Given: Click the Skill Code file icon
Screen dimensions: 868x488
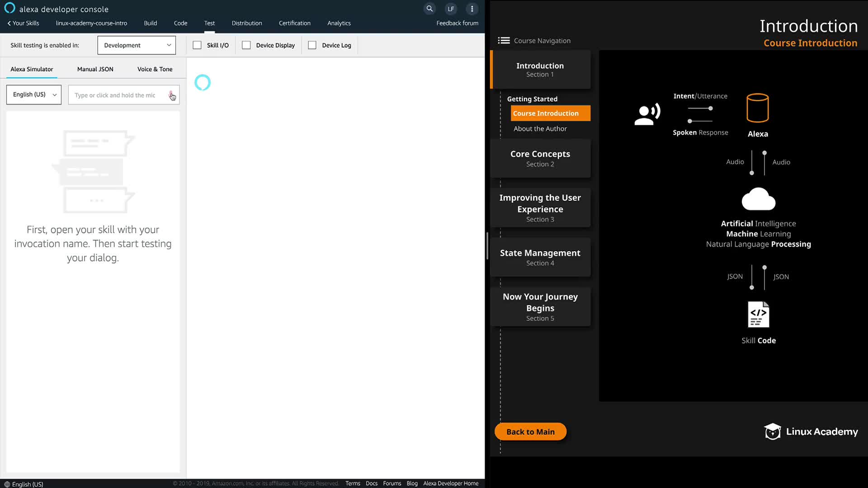Looking at the screenshot, I should tap(759, 314).
